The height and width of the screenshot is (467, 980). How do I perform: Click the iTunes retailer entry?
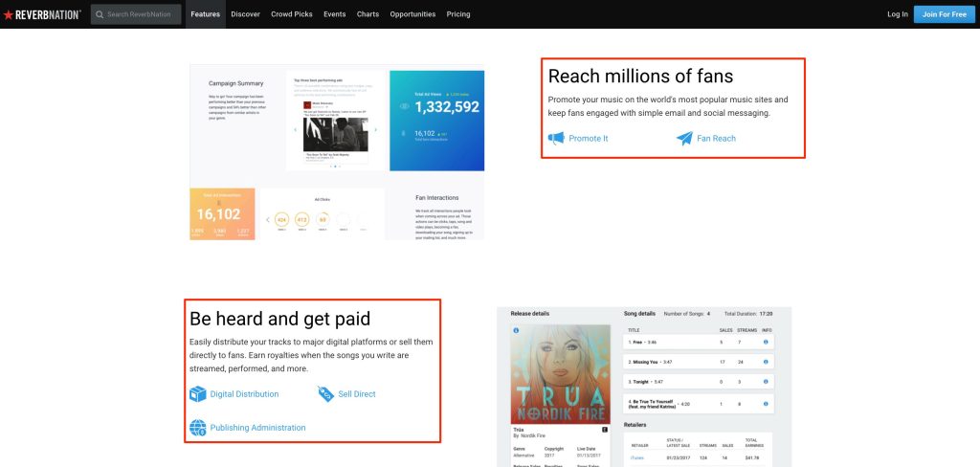click(x=636, y=458)
